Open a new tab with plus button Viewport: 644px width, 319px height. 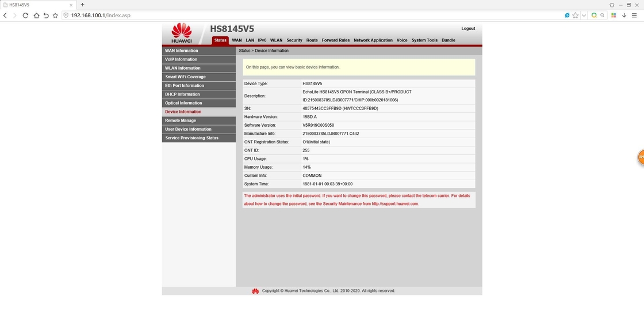click(83, 5)
